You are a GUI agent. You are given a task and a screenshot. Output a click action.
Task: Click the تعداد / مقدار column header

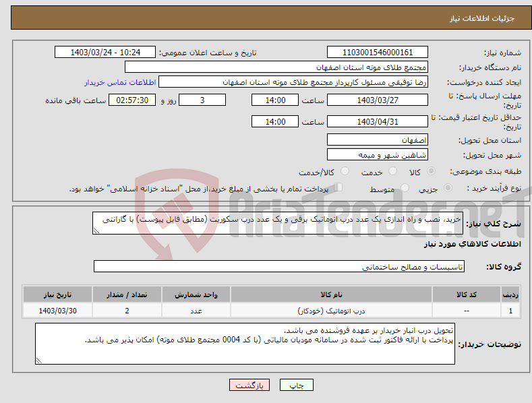click(127, 294)
